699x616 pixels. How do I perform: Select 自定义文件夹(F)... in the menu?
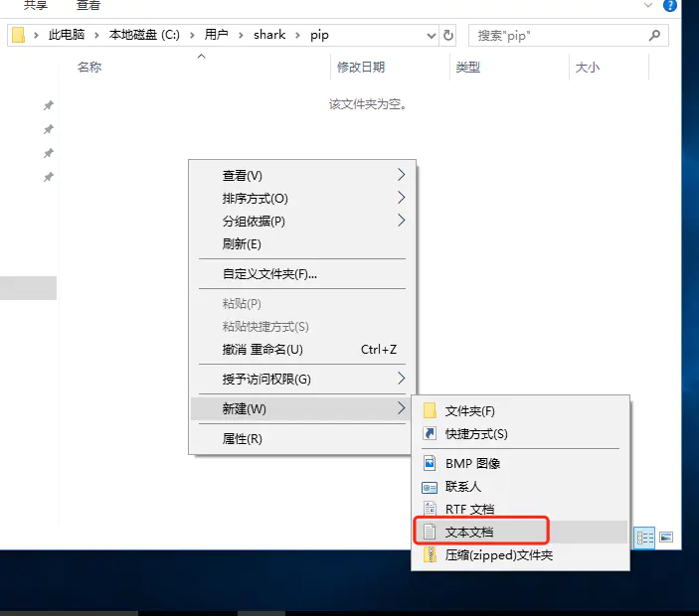pos(302,273)
